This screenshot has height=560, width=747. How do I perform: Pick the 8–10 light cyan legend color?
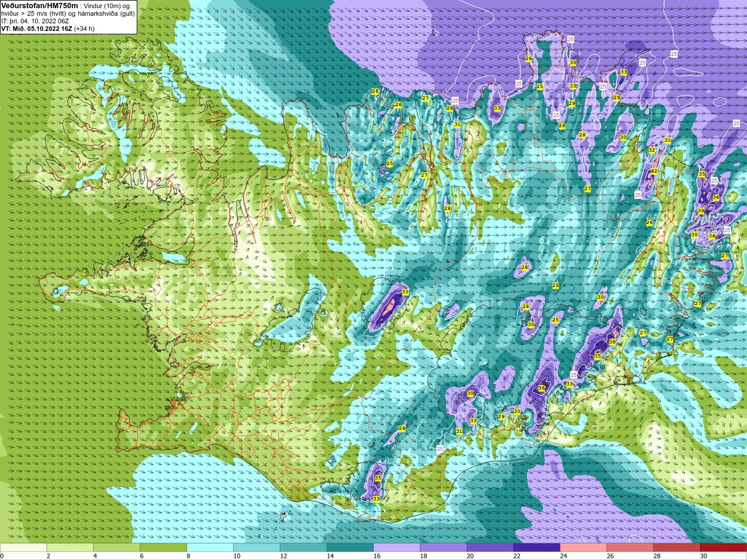click(210, 548)
